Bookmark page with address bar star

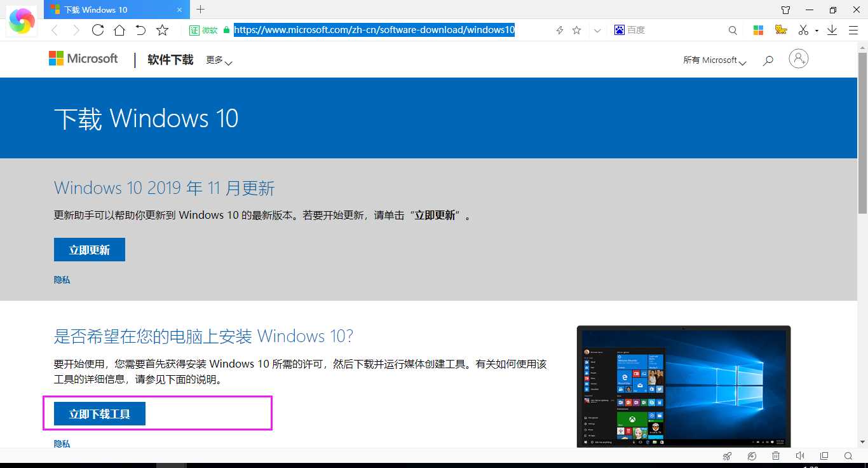(x=577, y=30)
